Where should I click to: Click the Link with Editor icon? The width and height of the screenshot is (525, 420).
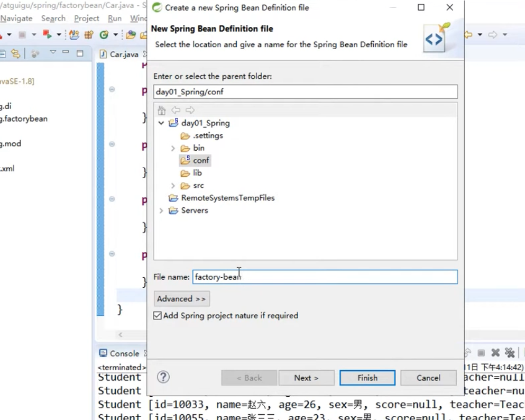pos(15,53)
